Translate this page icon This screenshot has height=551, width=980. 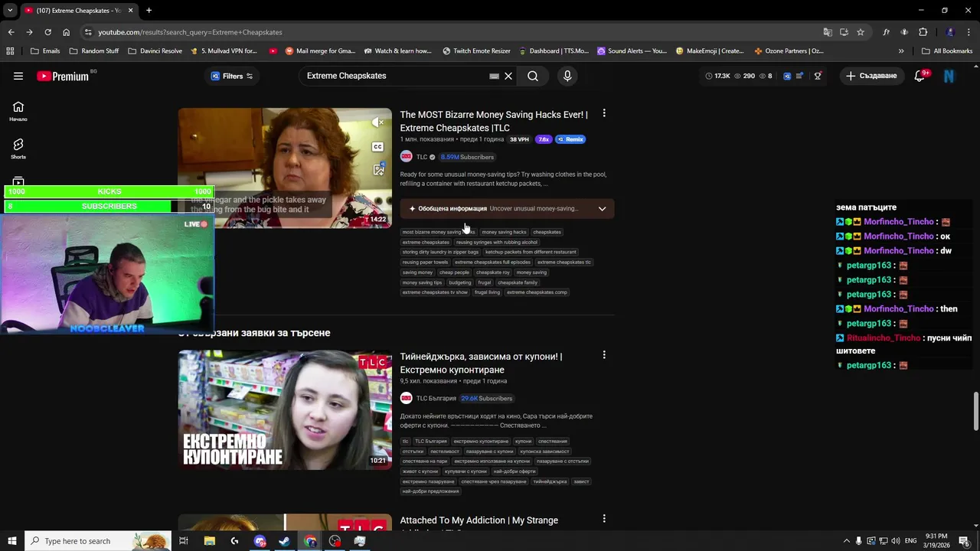click(828, 32)
